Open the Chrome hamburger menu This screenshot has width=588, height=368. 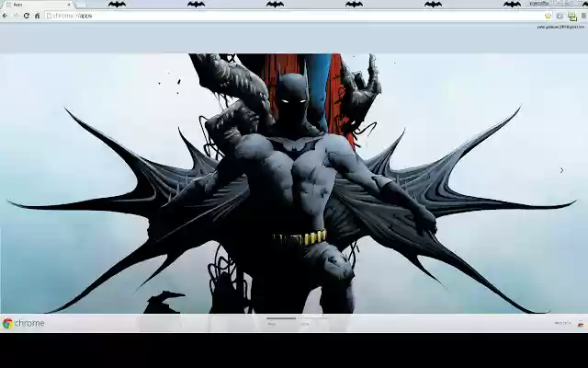pyautogui.click(x=583, y=16)
